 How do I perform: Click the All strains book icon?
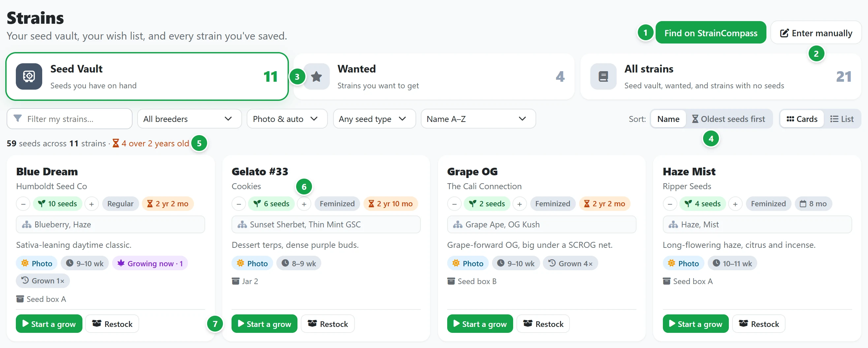pyautogui.click(x=603, y=76)
